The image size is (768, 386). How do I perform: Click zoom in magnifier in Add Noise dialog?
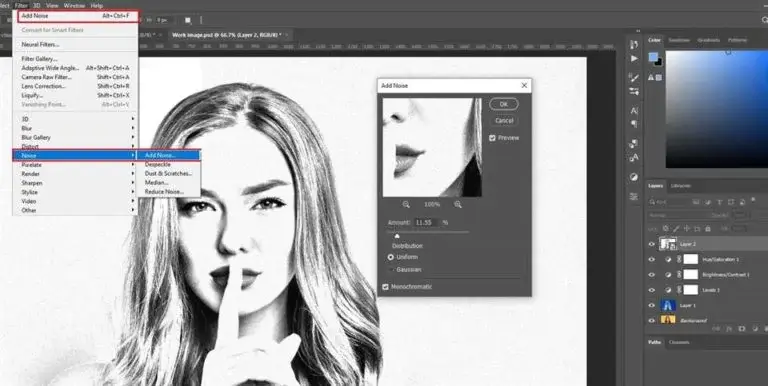tap(457, 204)
